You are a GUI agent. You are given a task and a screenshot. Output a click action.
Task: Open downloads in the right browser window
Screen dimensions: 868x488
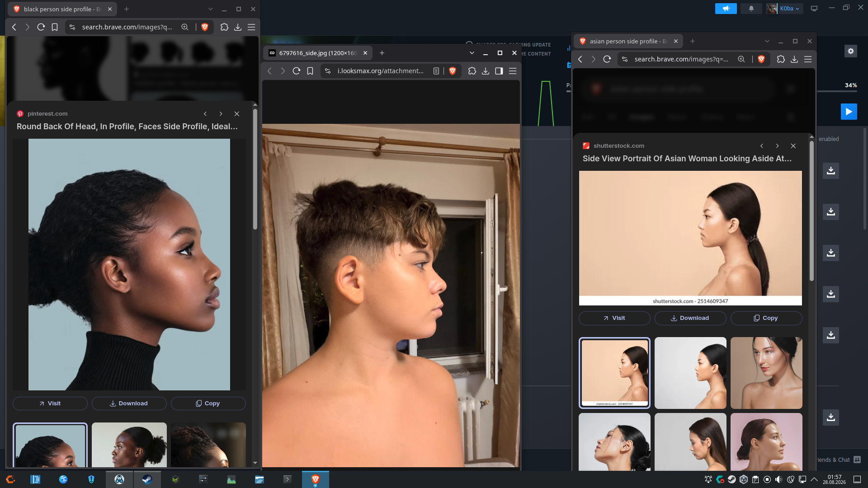click(794, 59)
